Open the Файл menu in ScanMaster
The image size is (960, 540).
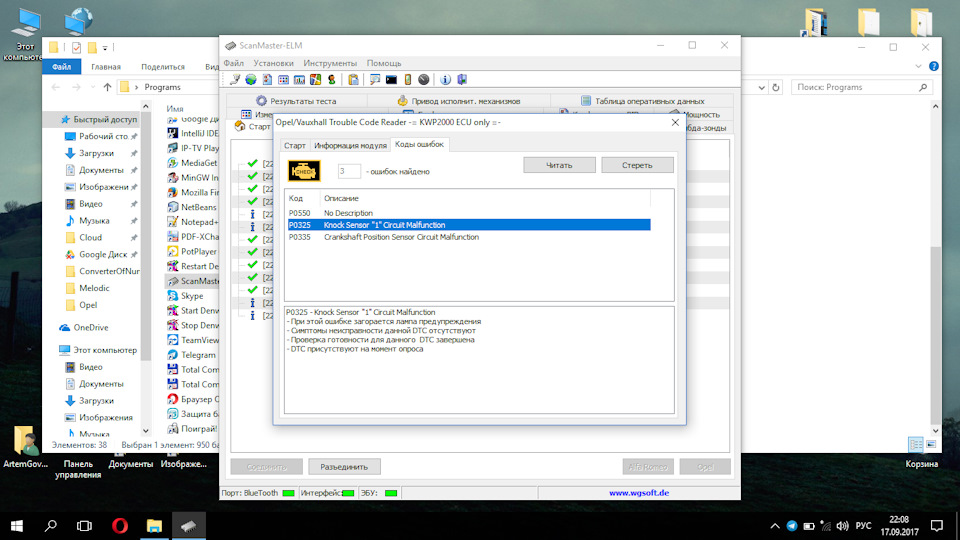233,63
